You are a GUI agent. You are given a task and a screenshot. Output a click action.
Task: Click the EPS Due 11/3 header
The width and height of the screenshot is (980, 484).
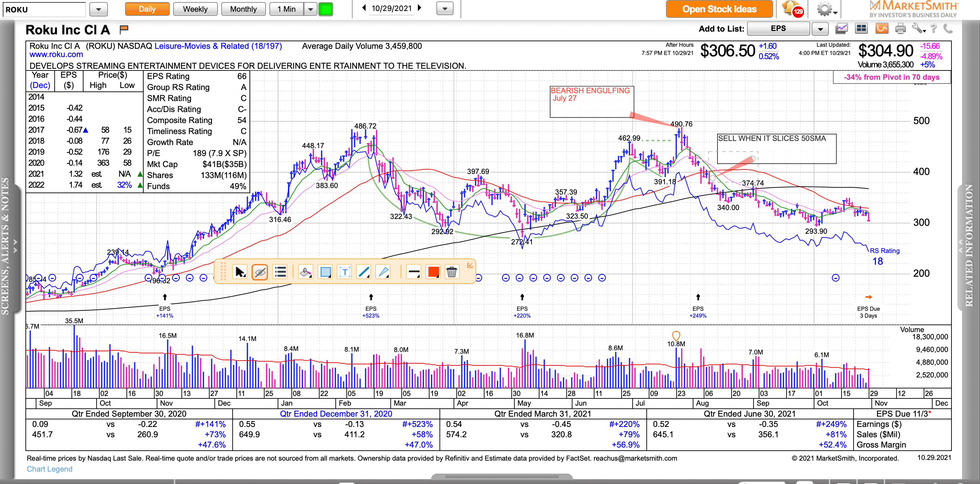pyautogui.click(x=903, y=414)
